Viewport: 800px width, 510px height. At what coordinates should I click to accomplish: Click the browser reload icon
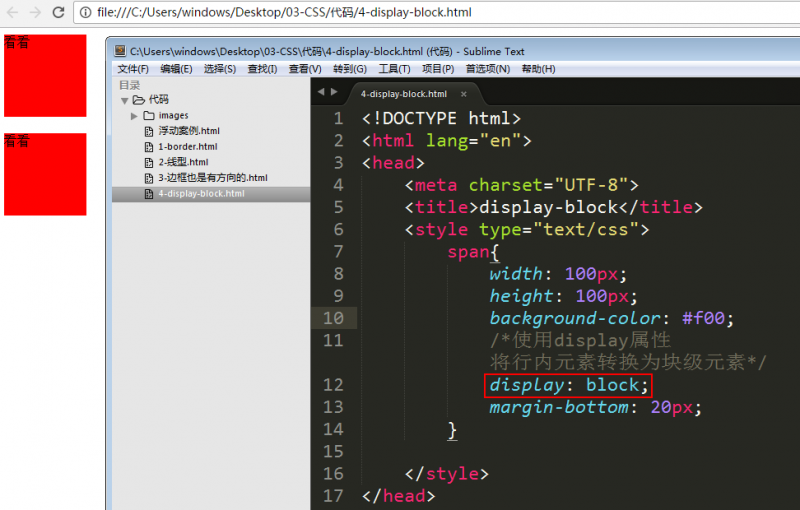58,13
